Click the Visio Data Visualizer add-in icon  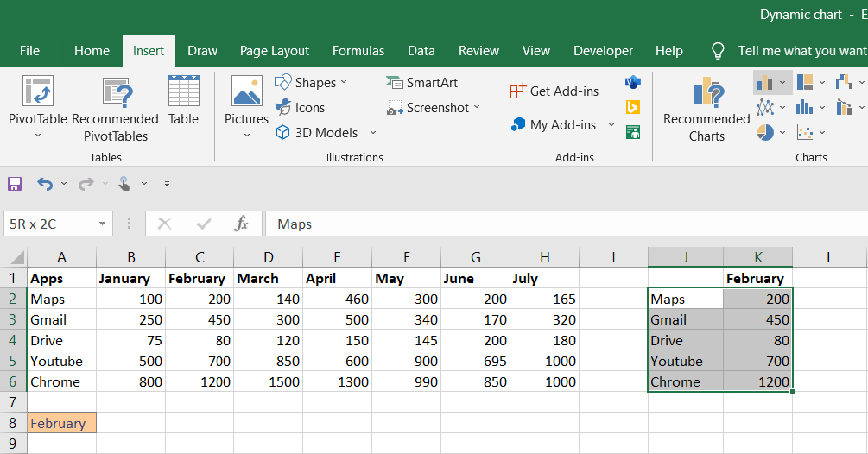click(633, 82)
